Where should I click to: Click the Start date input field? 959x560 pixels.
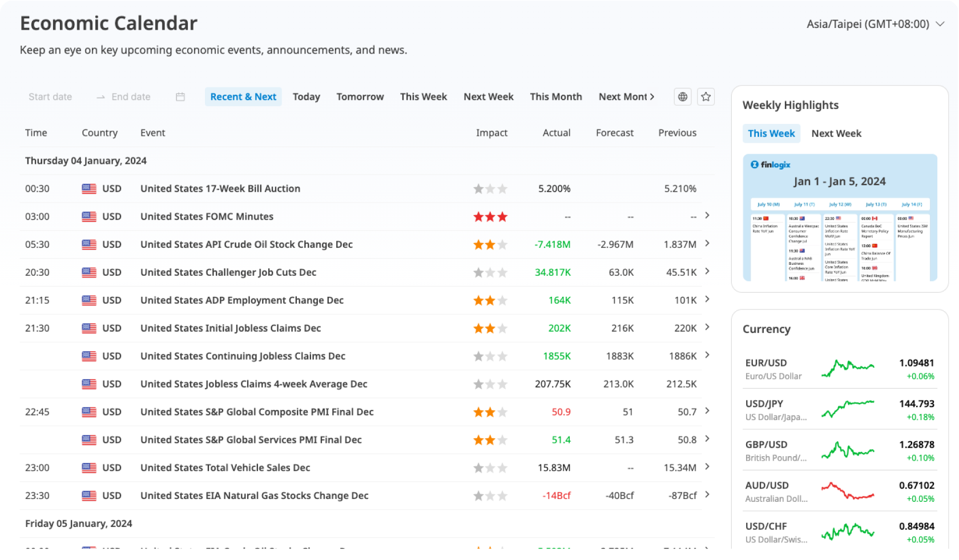point(51,97)
